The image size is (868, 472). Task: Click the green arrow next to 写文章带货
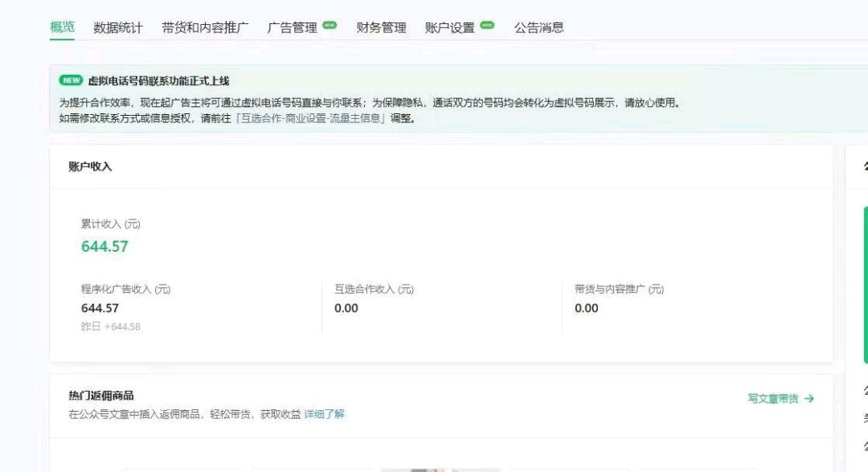pyautogui.click(x=810, y=397)
